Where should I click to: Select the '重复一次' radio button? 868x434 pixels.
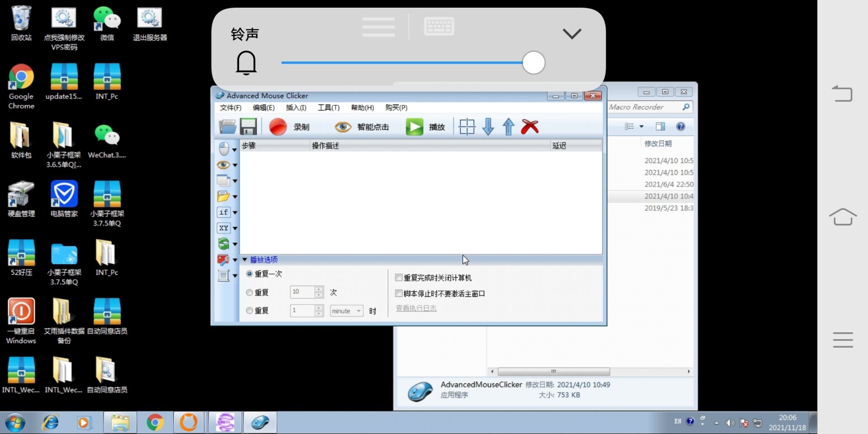250,274
